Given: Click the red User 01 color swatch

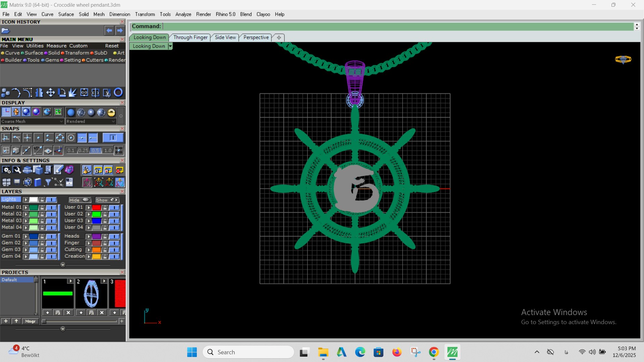Looking at the screenshot, I should point(96,207).
